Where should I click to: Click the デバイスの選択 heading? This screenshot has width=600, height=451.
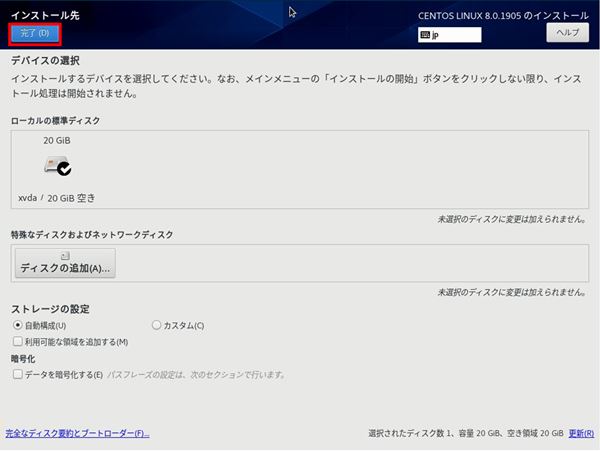click(45, 60)
